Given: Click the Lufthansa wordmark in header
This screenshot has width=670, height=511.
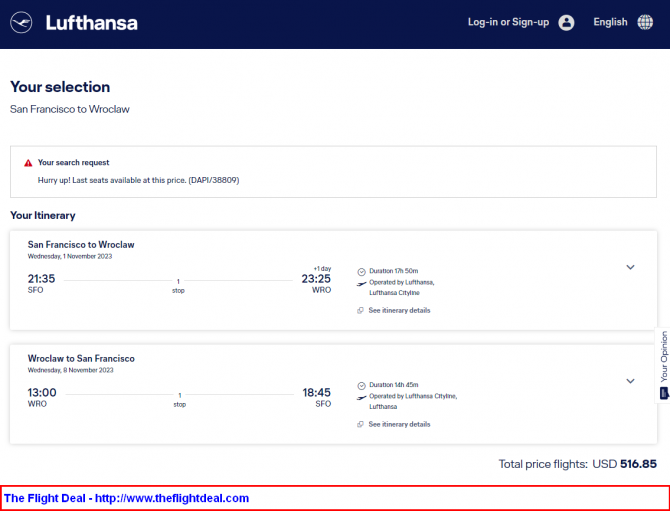Looking at the screenshot, I should pyautogui.click(x=91, y=23).
